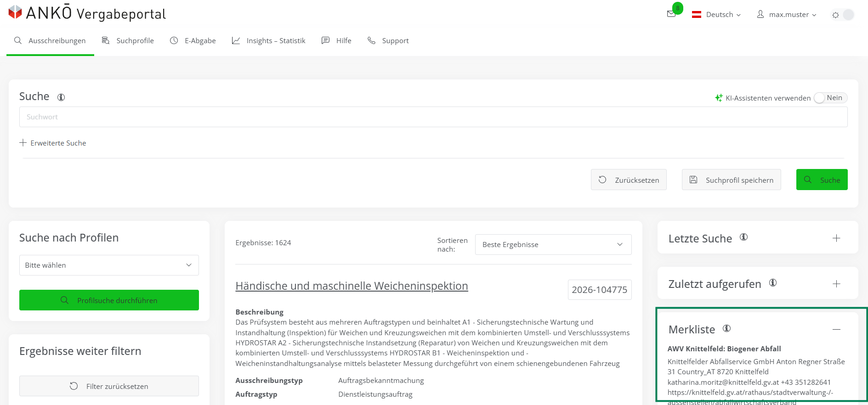
Task: Click the max.muster user profile icon
Action: (760, 14)
